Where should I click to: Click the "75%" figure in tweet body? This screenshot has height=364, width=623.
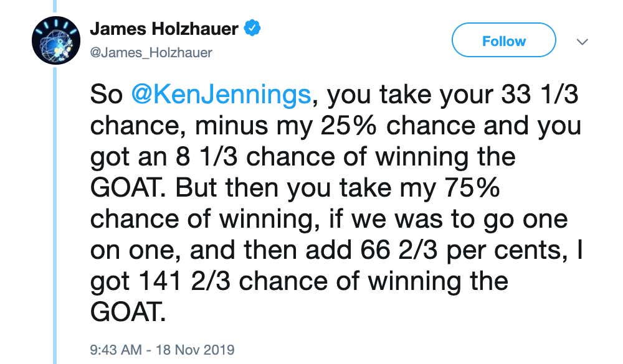(x=471, y=188)
